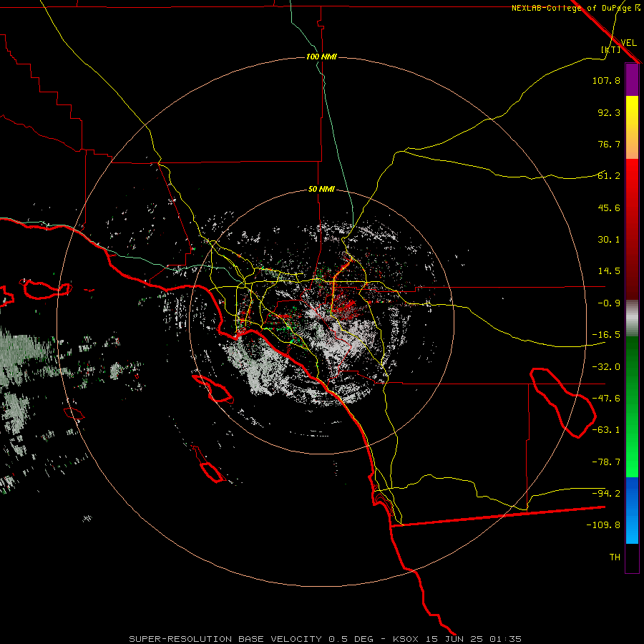
Task: Select the 61.2 scale label
Action: click(x=609, y=176)
